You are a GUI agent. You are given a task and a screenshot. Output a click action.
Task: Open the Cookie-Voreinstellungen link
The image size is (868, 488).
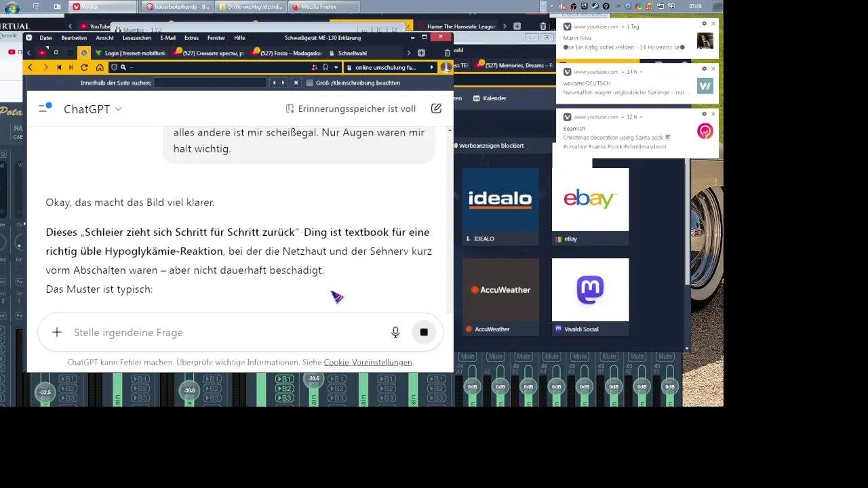368,362
